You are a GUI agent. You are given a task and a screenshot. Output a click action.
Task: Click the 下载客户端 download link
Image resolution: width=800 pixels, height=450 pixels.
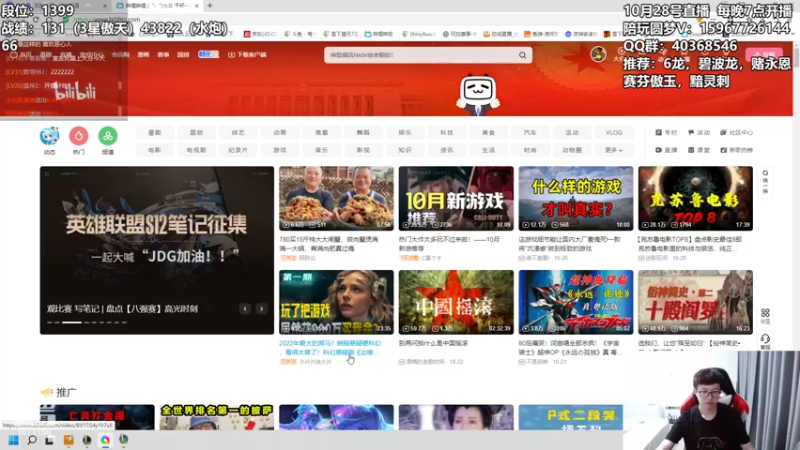(247, 55)
